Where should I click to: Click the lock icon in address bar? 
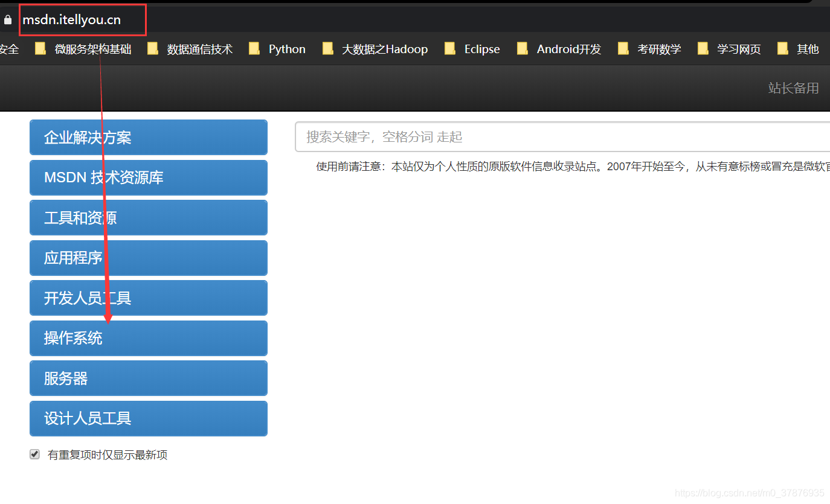(7, 20)
